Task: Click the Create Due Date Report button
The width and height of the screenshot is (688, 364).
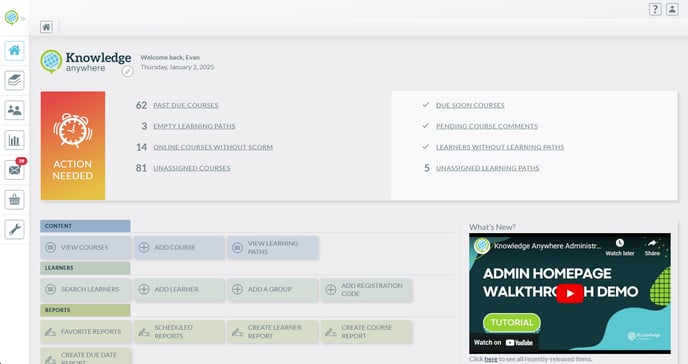Action: (x=86, y=357)
